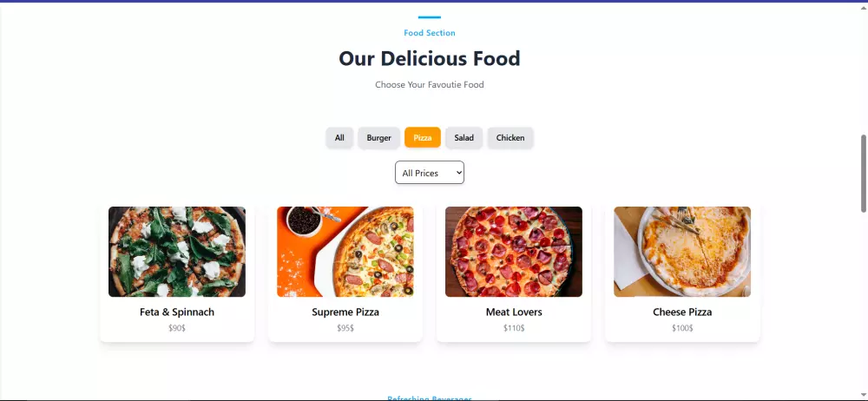Viewport: 868px width, 401px height.
Task: Select the Feta & Spinnach title
Action: tap(177, 312)
